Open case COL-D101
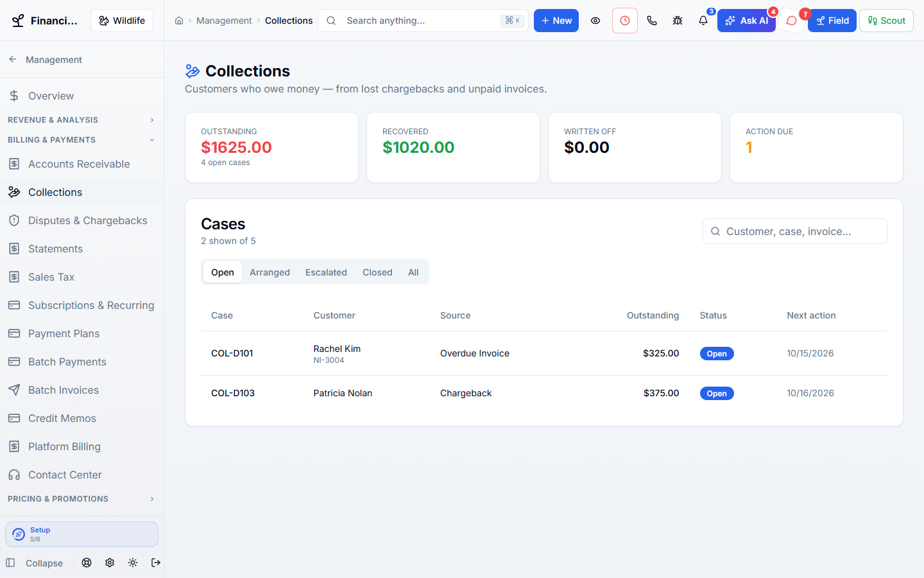Screen dimensions: 924x578 [232, 353]
